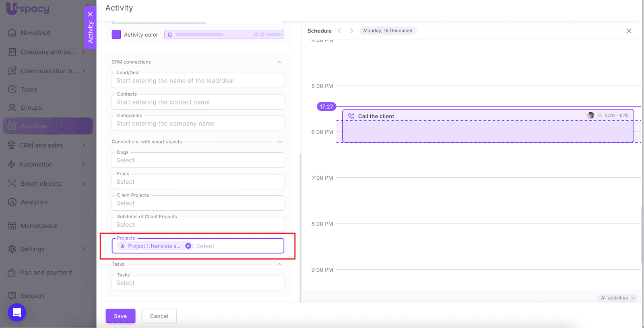
Task: Collapse the CRM connections section
Action: pos(279,62)
